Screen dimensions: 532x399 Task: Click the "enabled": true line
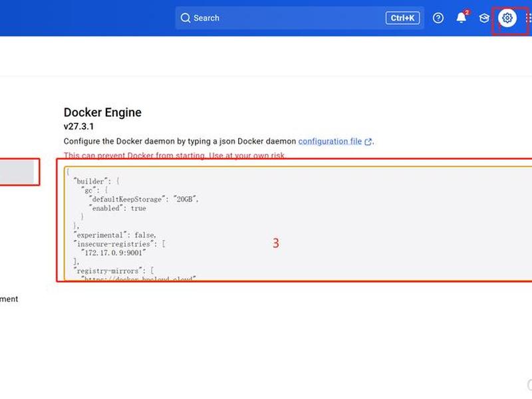point(118,208)
